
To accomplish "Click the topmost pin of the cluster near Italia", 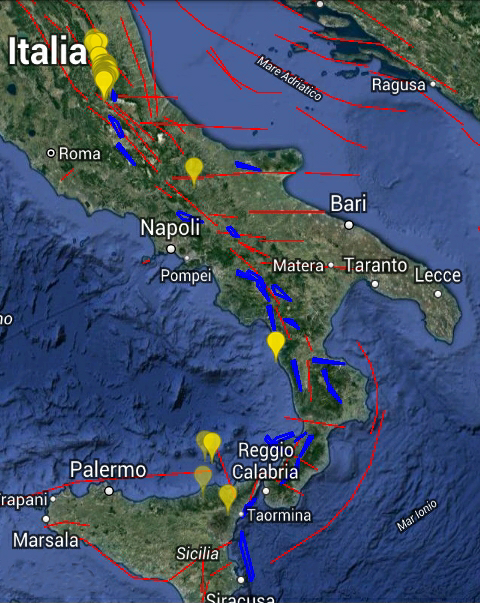I will [93, 38].
